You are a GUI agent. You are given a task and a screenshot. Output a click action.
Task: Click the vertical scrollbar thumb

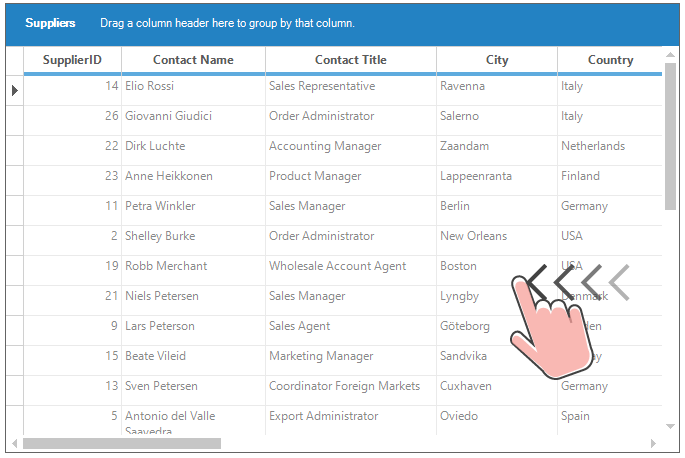[670, 136]
